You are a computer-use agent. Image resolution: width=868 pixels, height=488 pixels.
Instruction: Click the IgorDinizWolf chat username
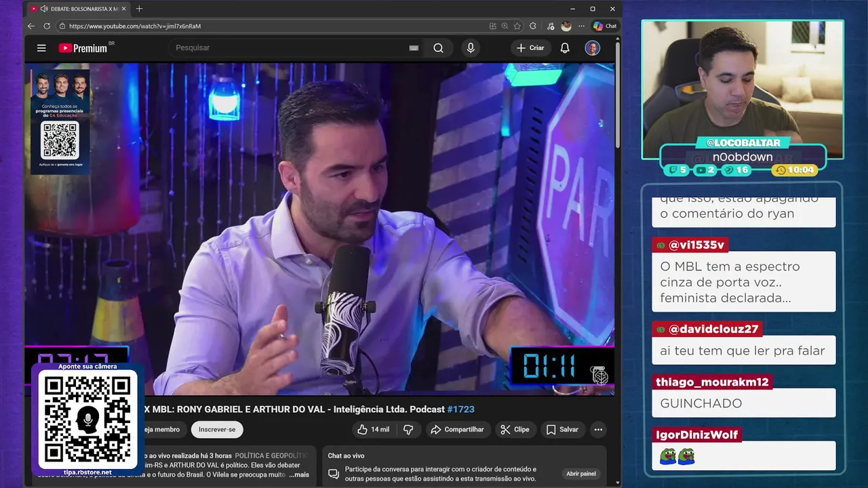pyautogui.click(x=697, y=435)
